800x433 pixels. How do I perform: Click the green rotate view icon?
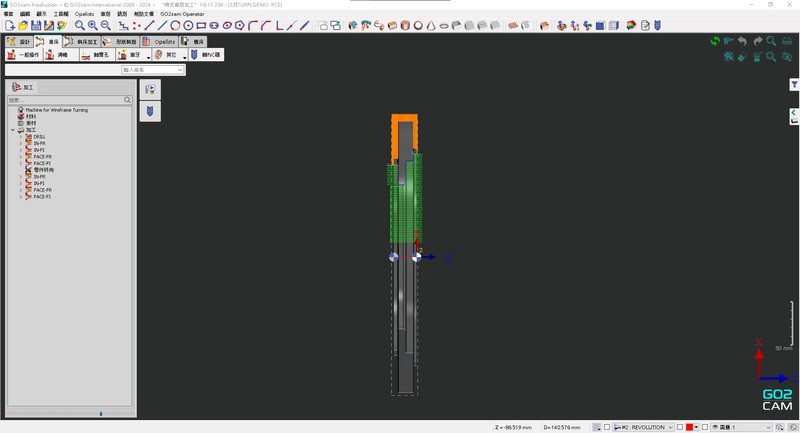[715, 42]
